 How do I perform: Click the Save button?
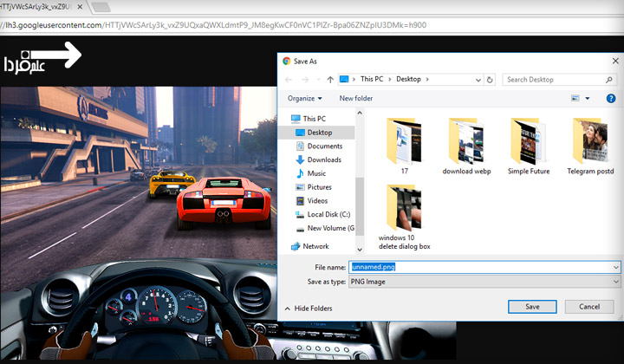(x=532, y=307)
